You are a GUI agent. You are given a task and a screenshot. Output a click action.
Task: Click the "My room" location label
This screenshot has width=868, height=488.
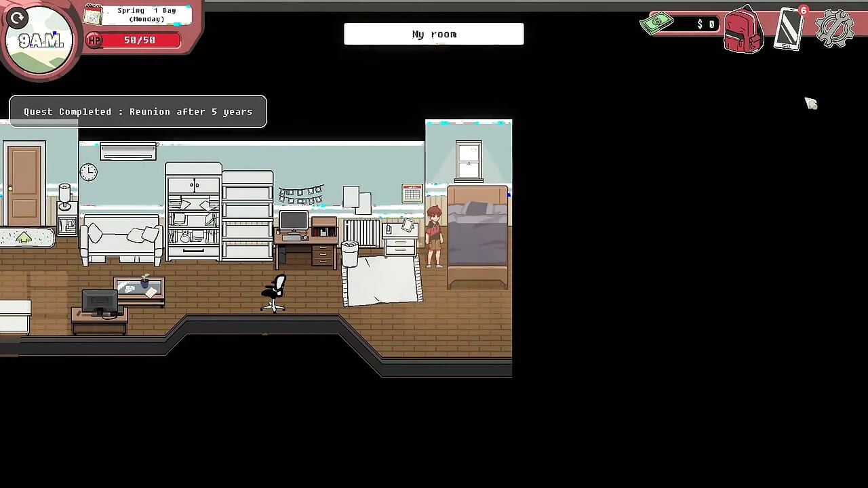pos(434,34)
